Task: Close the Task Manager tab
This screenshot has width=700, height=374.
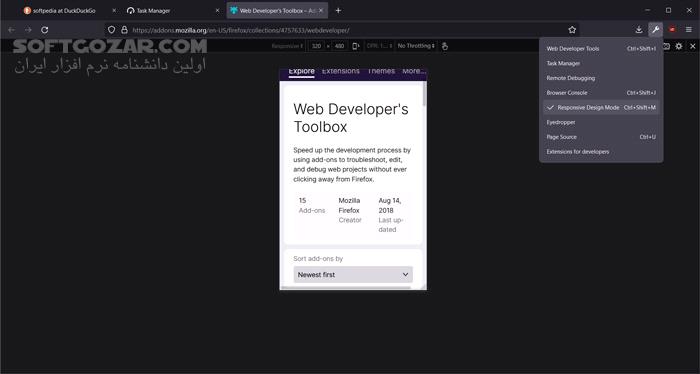Action: [x=217, y=10]
